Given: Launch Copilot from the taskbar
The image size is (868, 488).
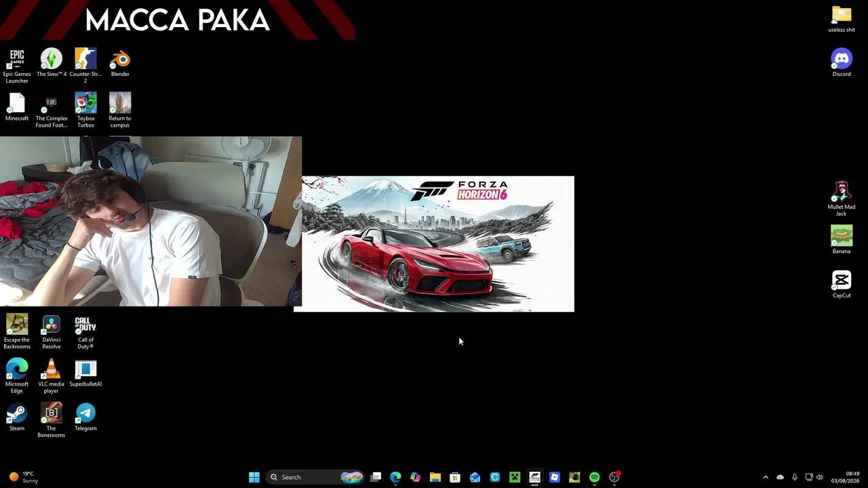Looking at the screenshot, I should (415, 477).
